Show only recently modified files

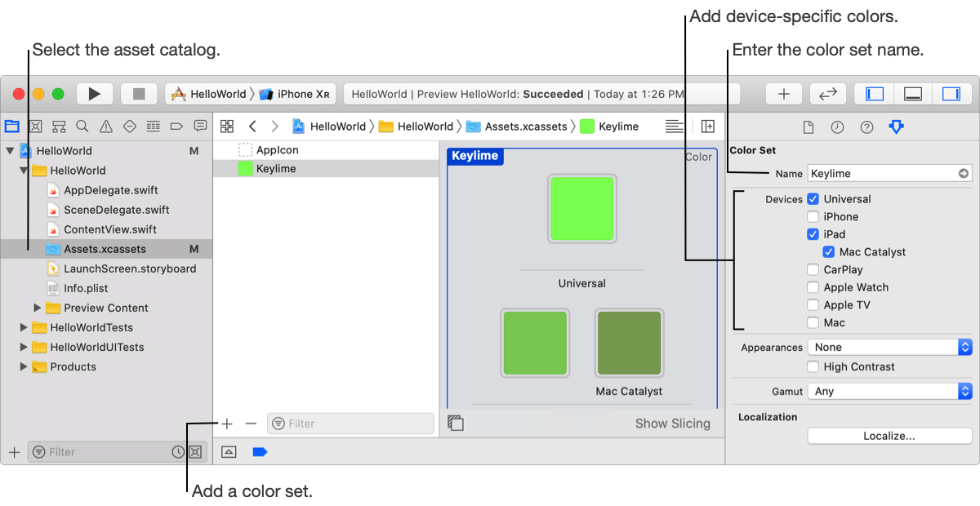178,452
